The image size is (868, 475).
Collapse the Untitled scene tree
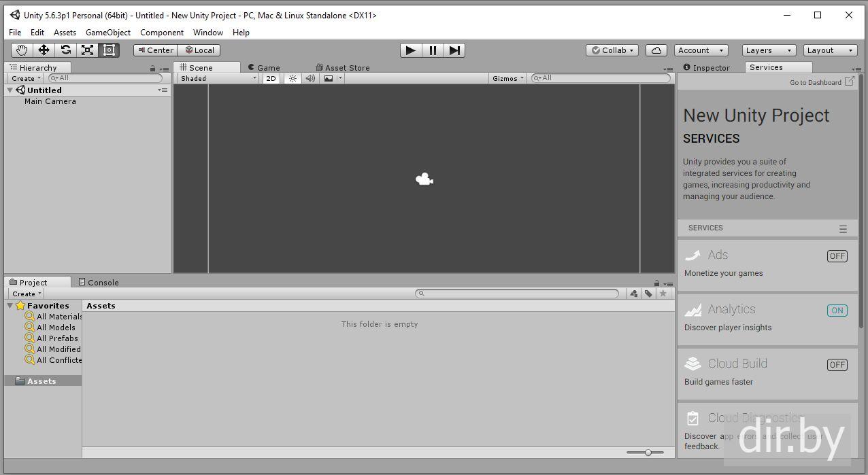click(x=10, y=90)
